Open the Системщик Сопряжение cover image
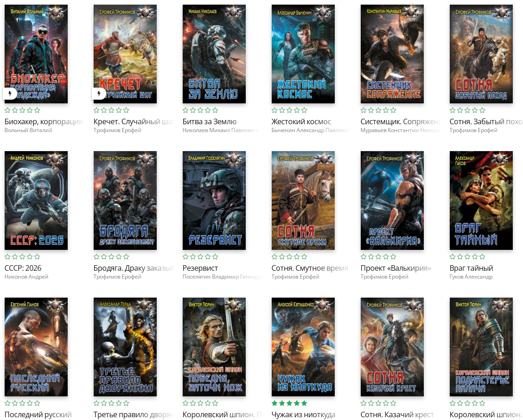This screenshot has height=420, width=523. click(392, 54)
